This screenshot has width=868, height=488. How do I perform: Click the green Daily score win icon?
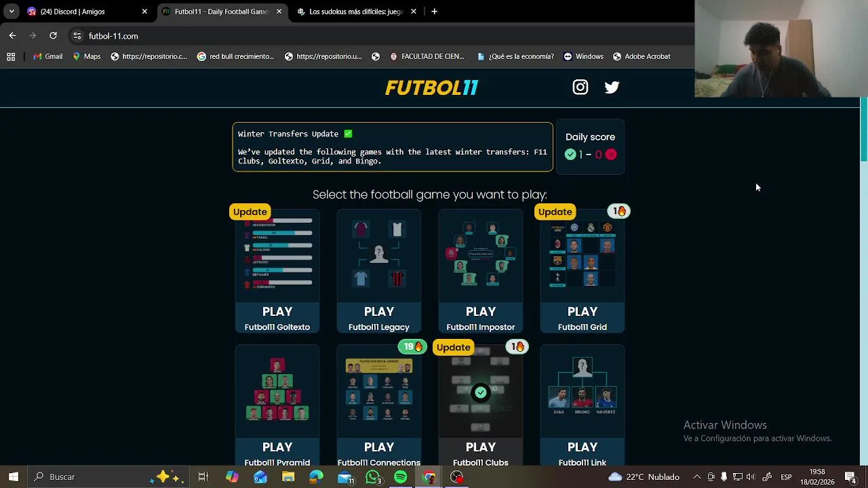coord(570,155)
